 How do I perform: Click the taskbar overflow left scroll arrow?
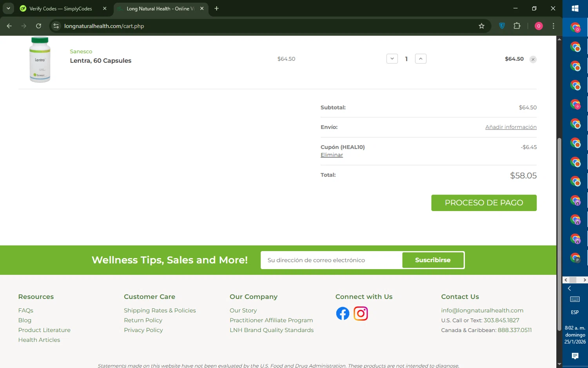[566, 280]
